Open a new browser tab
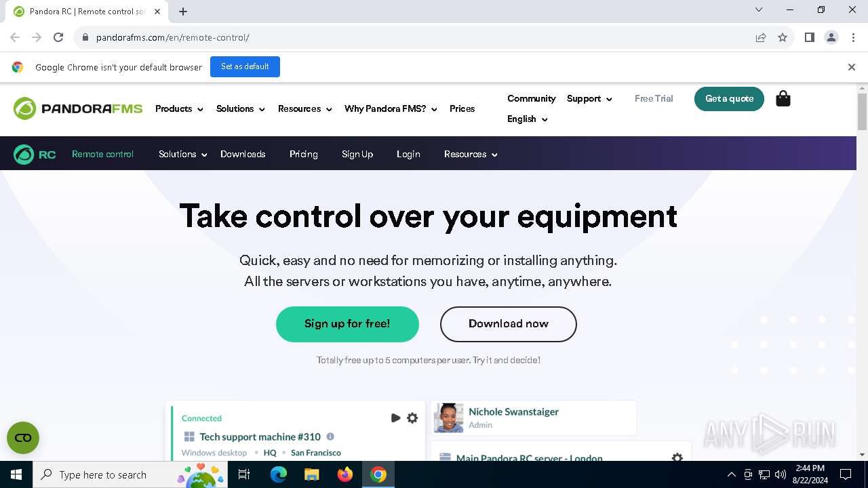The height and width of the screenshot is (488, 868). tap(183, 12)
